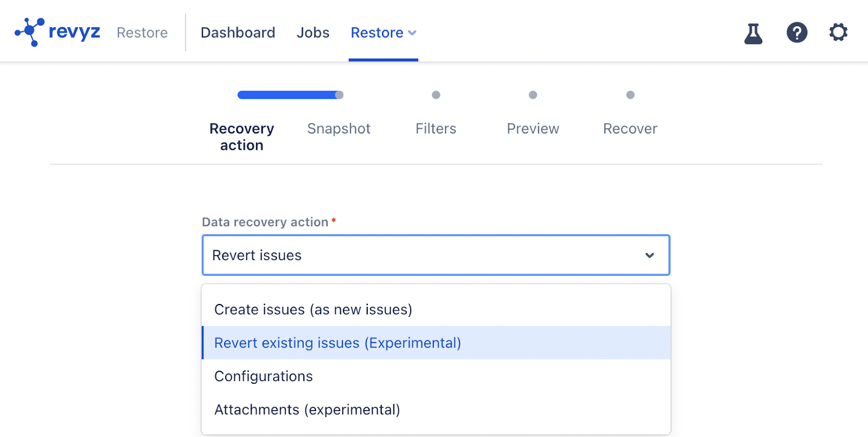Go to the Dashboard tab
868x437 pixels.
(x=238, y=33)
